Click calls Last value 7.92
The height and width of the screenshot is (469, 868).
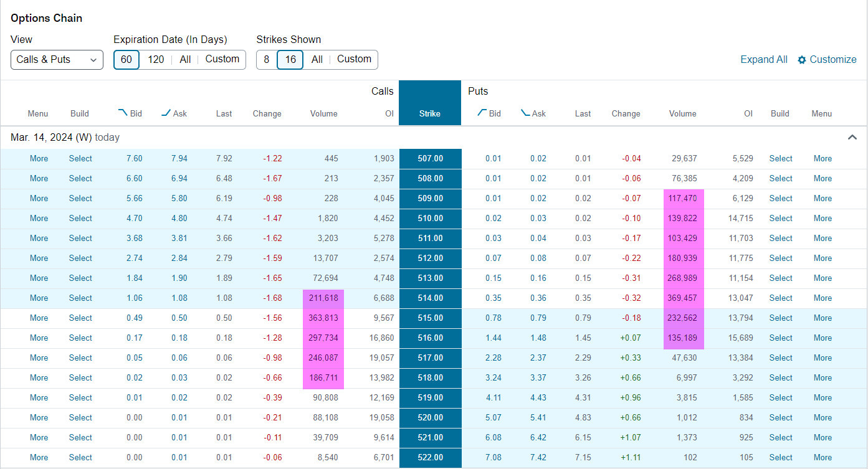[x=224, y=159]
